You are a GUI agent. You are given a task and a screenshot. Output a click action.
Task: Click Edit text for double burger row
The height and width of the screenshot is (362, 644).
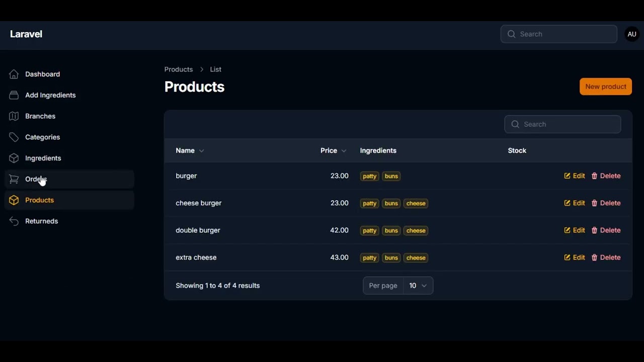pos(579,230)
